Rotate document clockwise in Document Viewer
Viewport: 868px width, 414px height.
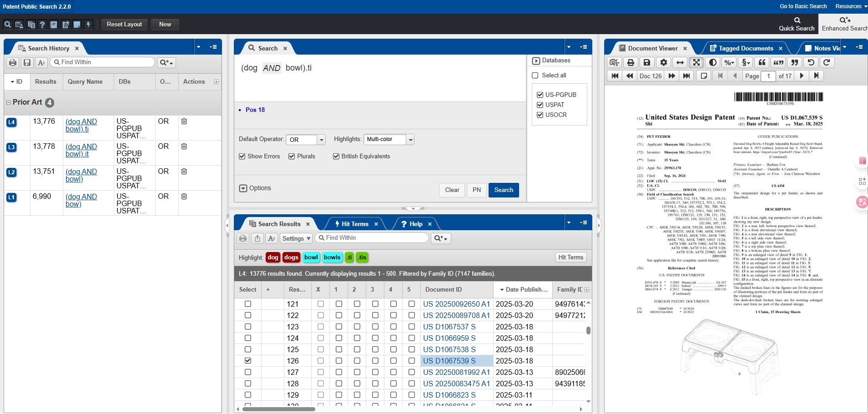pos(827,63)
